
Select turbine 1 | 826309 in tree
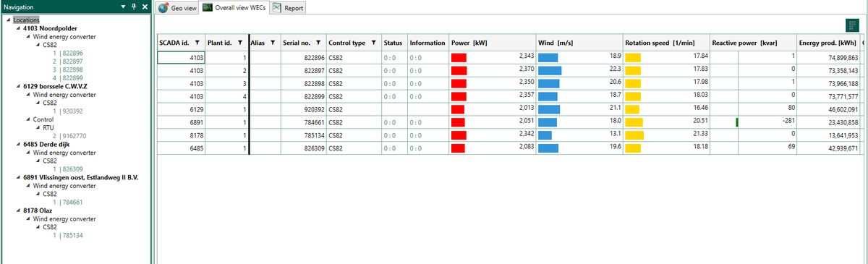tap(67, 169)
